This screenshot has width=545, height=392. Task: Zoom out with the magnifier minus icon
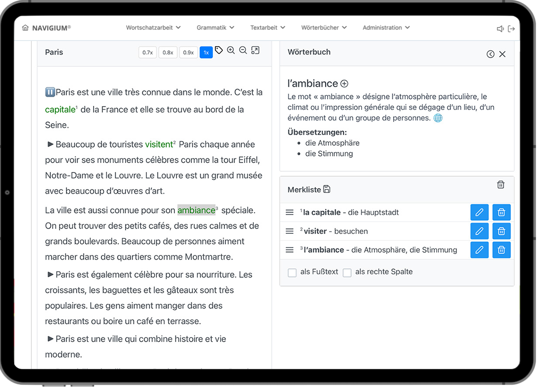coord(243,50)
